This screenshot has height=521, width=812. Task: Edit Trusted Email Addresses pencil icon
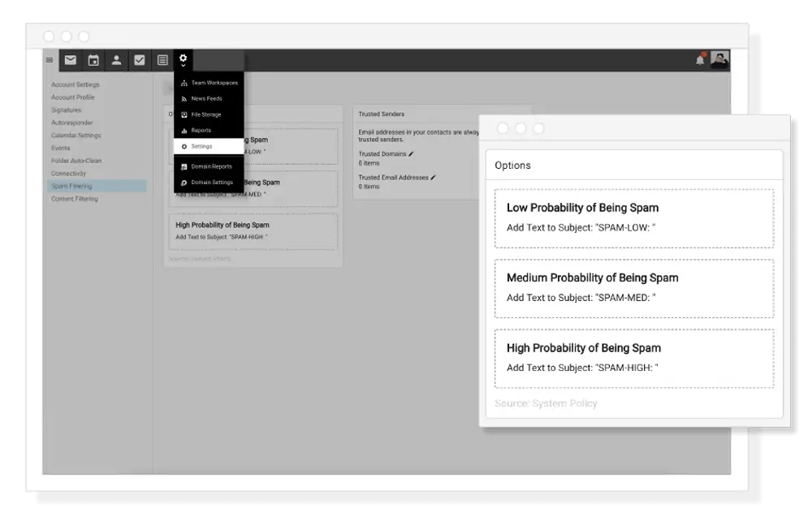pyautogui.click(x=433, y=177)
